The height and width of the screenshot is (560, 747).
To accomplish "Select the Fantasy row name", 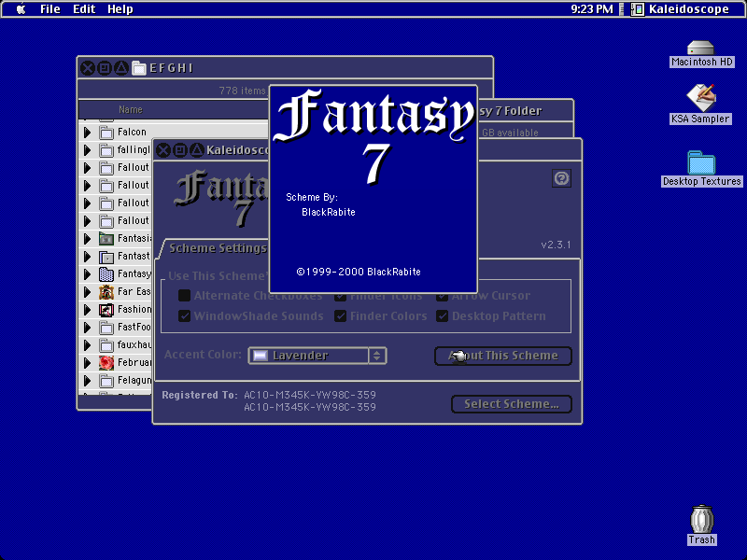I will click(134, 274).
